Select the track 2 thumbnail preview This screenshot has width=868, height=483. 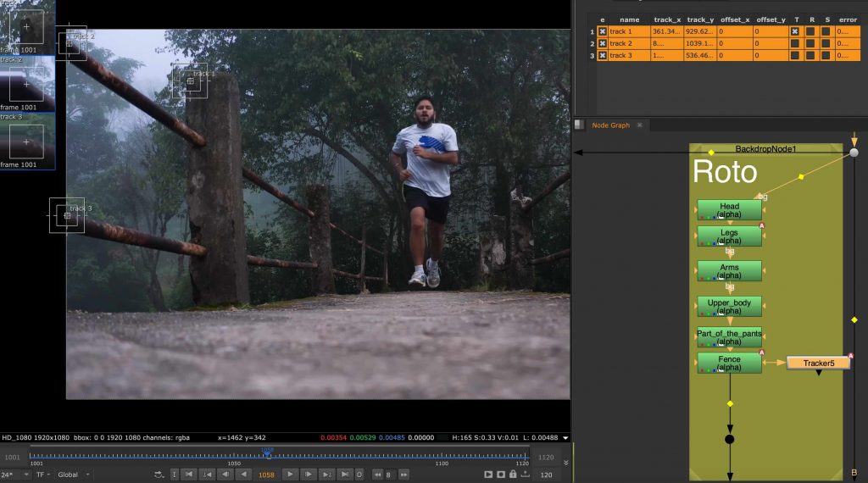[x=27, y=85]
